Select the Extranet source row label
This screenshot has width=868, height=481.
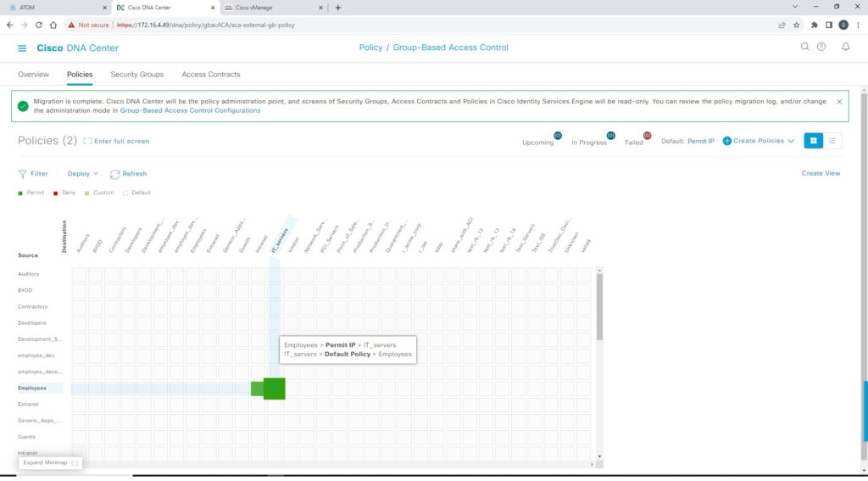click(x=28, y=405)
